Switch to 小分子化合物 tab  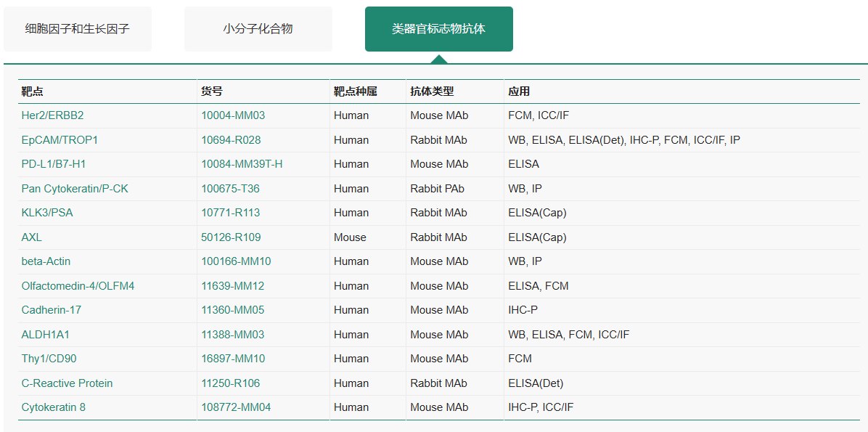[258, 29]
